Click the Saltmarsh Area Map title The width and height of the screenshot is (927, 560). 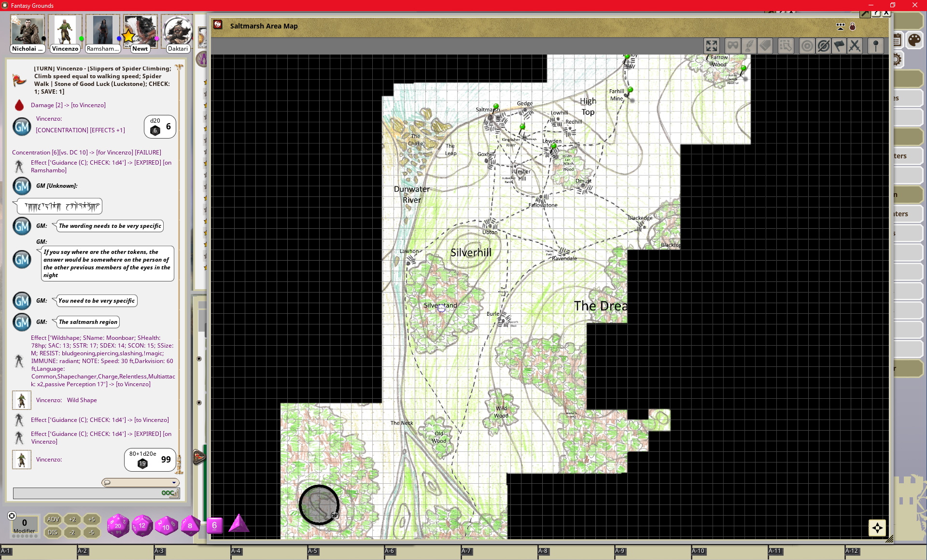coord(264,26)
